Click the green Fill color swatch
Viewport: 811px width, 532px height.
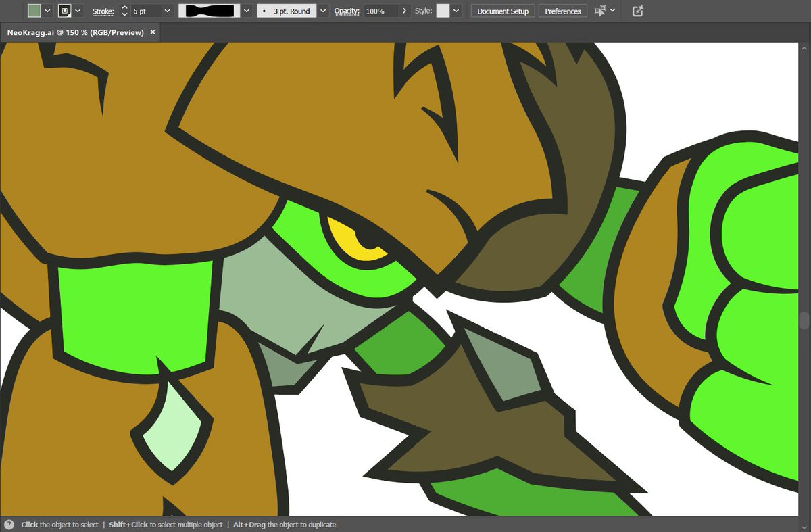point(34,11)
